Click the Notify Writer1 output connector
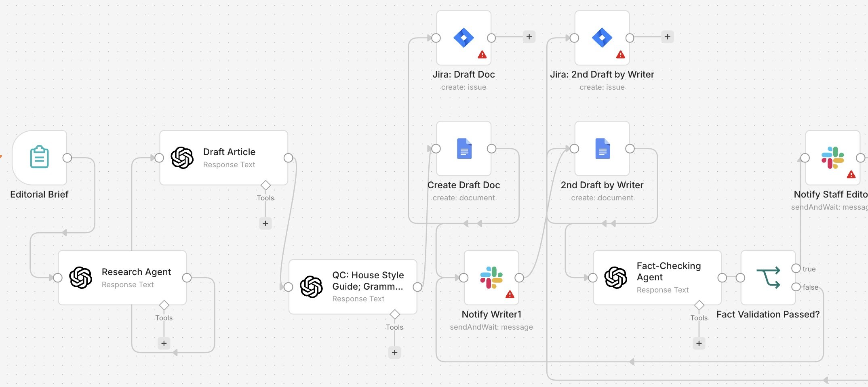Viewport: 868px width, 387px height. tap(519, 278)
